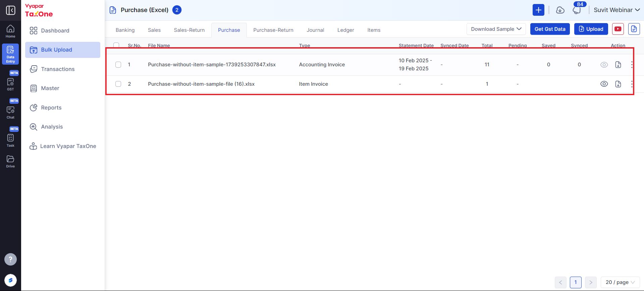Open the Data Entry section icon
Screen dimensions: 644x291
pos(10,54)
